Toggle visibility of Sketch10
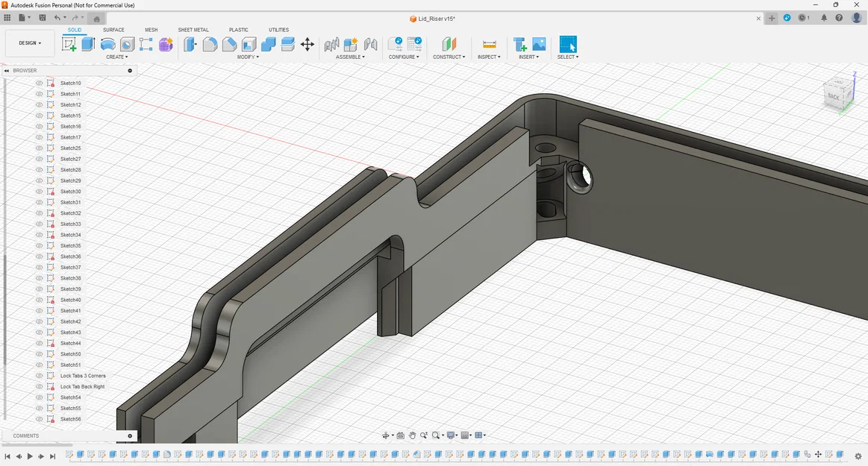 (x=38, y=83)
